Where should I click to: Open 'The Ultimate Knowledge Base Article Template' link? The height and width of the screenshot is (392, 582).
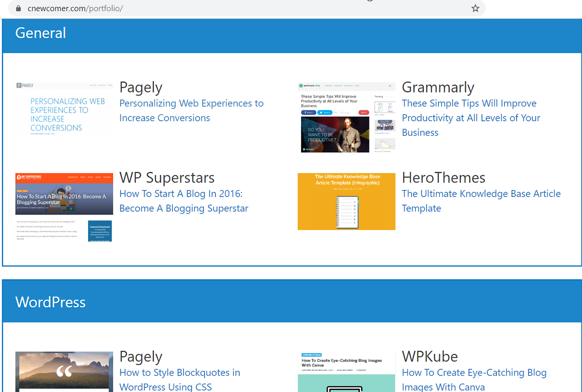pyautogui.click(x=481, y=201)
